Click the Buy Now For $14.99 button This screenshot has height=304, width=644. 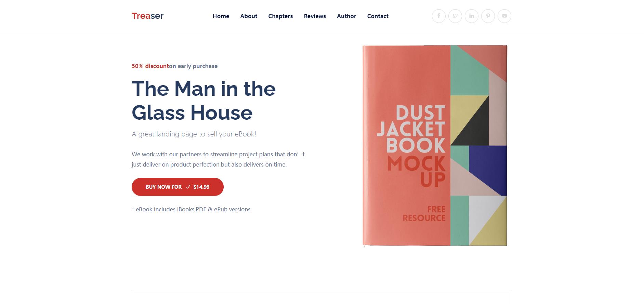click(178, 187)
